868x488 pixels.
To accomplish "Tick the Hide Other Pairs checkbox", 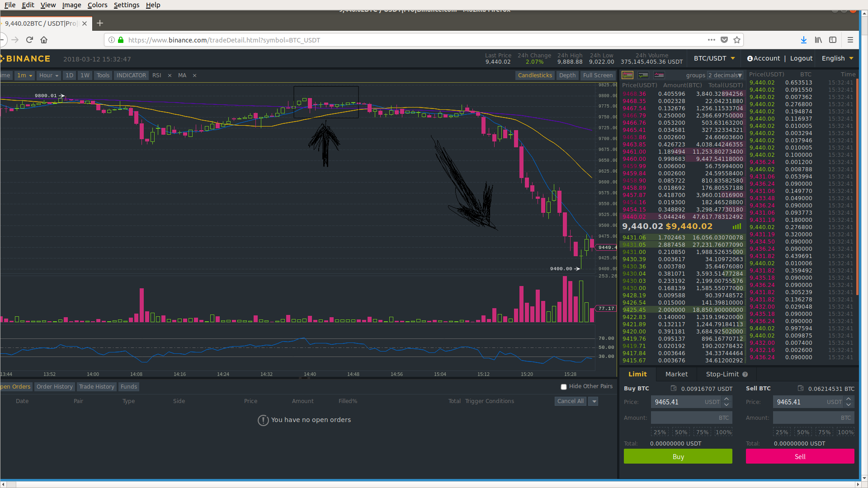I will [564, 387].
